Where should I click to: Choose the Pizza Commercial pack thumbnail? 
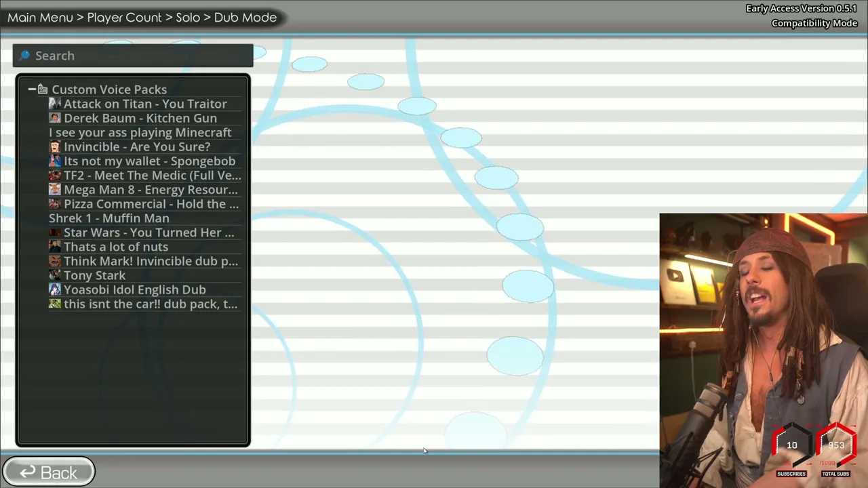(55, 203)
